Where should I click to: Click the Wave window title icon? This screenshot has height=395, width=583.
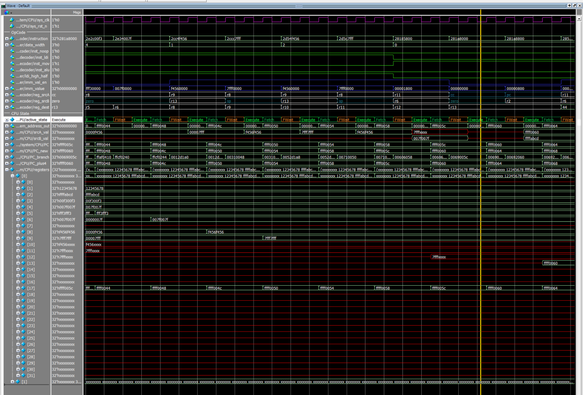[x=3, y=6]
